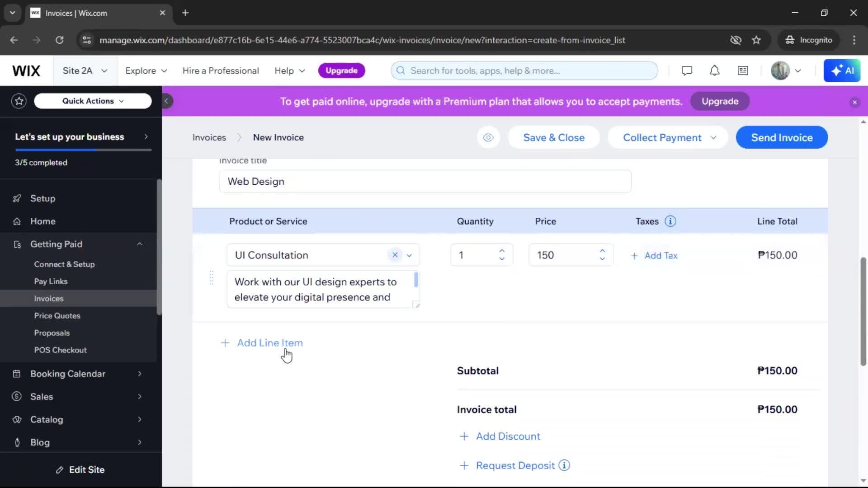This screenshot has width=868, height=488.
Task: Increase the price with up arrow
Action: coord(602,251)
